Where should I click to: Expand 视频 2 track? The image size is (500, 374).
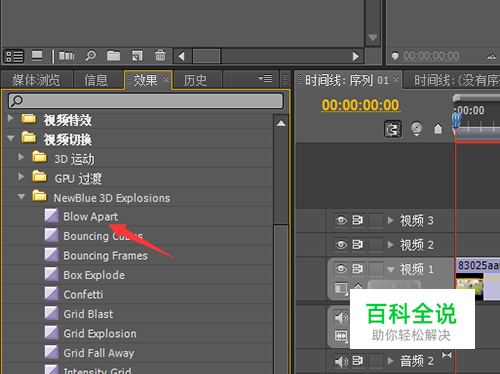(391, 245)
